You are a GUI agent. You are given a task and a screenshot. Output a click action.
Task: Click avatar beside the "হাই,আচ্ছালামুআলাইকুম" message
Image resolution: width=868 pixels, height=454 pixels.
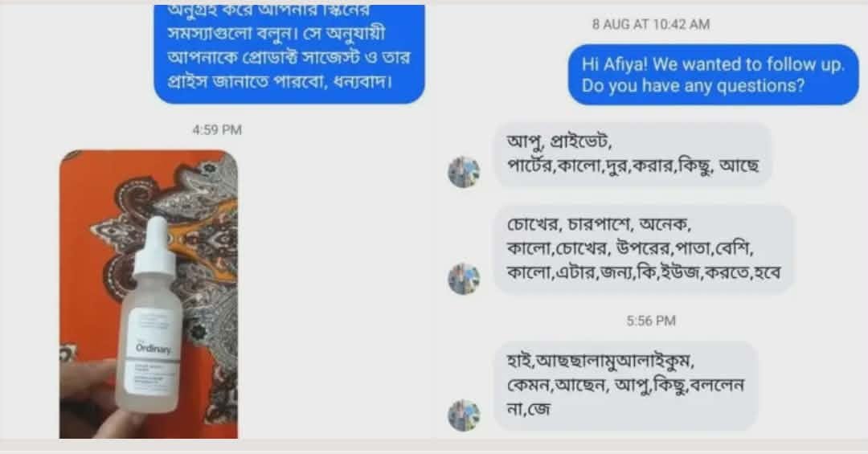(464, 415)
